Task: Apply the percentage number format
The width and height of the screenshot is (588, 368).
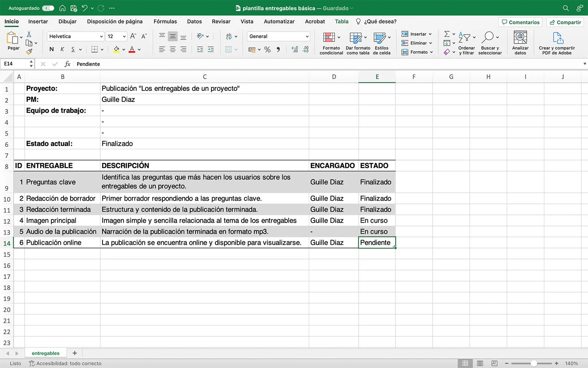Action: tap(267, 49)
